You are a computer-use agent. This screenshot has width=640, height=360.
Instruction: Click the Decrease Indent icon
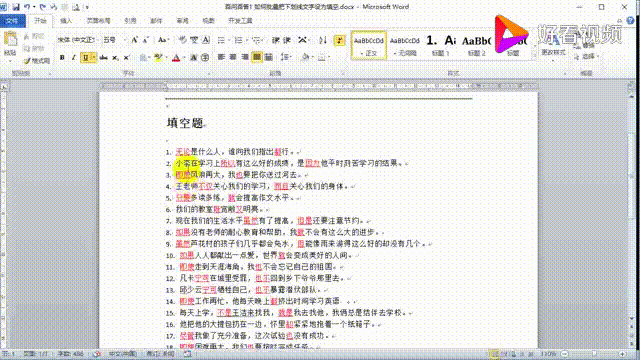click(276, 40)
